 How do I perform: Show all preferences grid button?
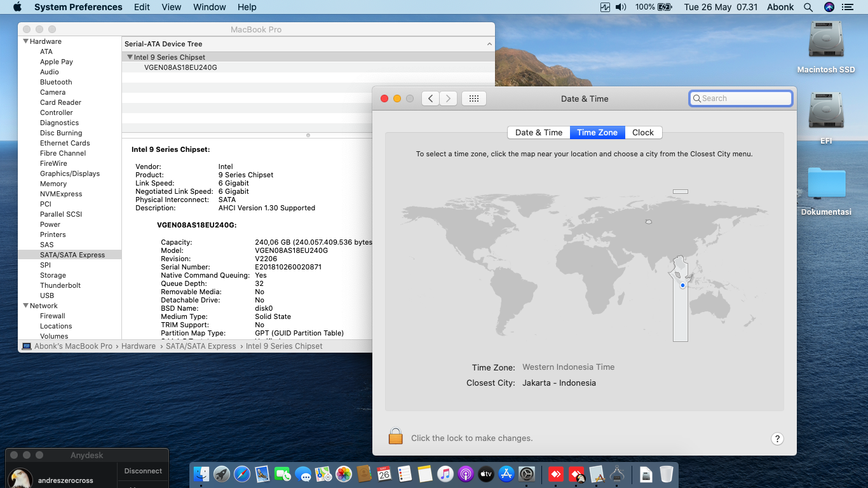click(474, 98)
